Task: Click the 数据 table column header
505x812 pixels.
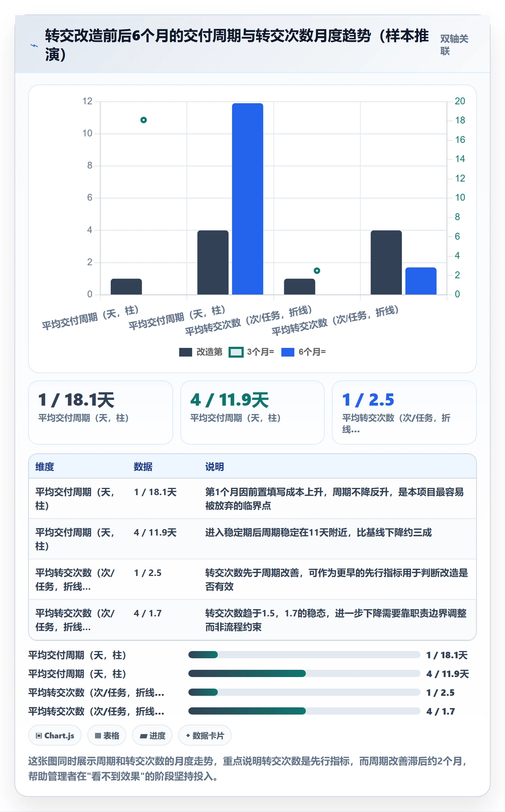Action: pos(143,467)
